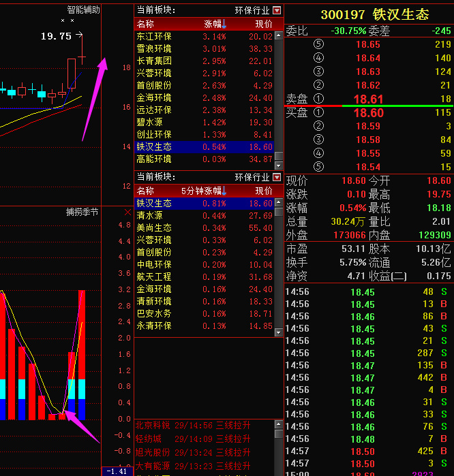The height and width of the screenshot is (476, 454).
Task: Select 兴蓉环境 row in the 涨幅 list
Action: coord(205,73)
